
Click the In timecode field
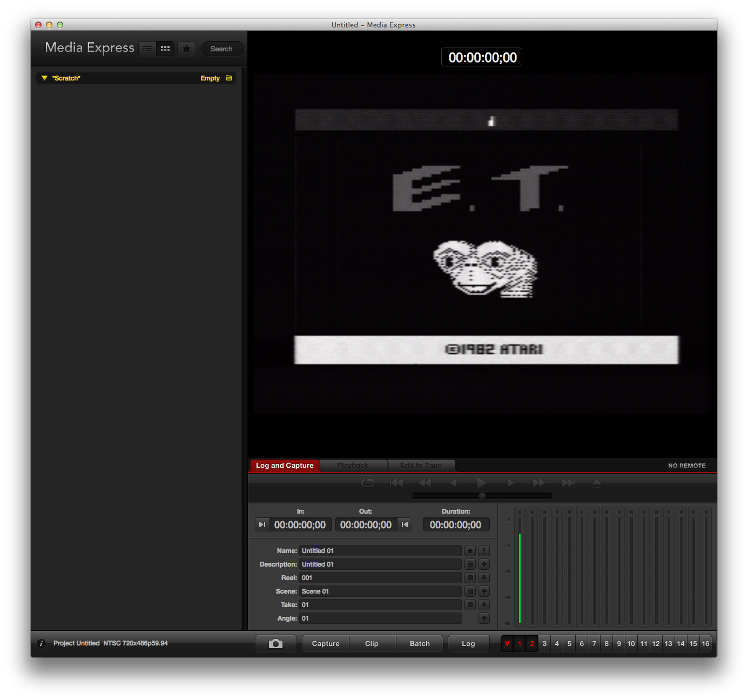click(300, 525)
